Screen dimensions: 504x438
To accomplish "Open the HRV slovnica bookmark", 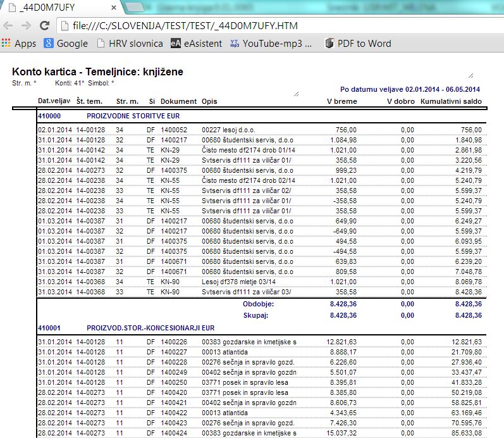I will (130, 44).
